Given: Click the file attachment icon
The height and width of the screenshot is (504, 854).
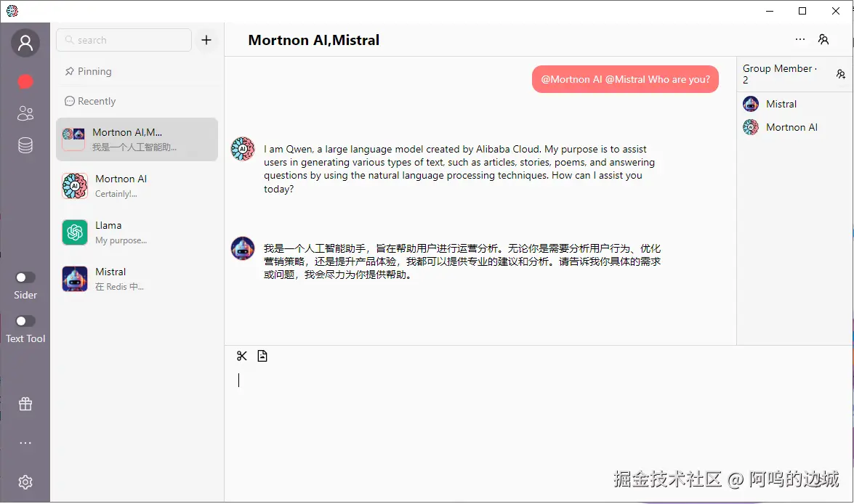Looking at the screenshot, I should pos(262,356).
